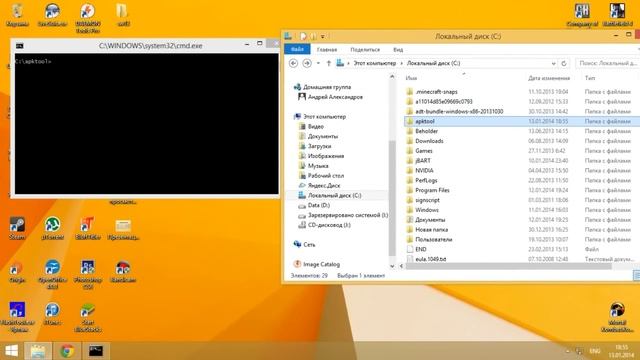Click the Explorer search field

[x=608, y=63]
